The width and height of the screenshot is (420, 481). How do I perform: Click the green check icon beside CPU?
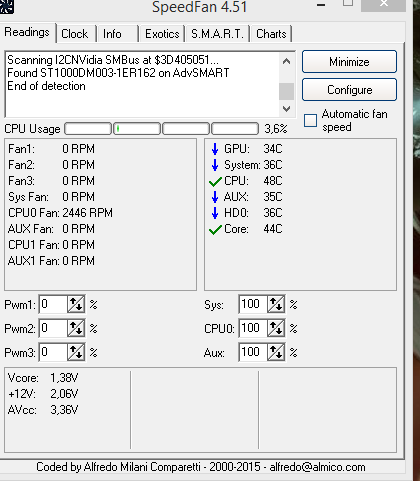pyautogui.click(x=215, y=181)
